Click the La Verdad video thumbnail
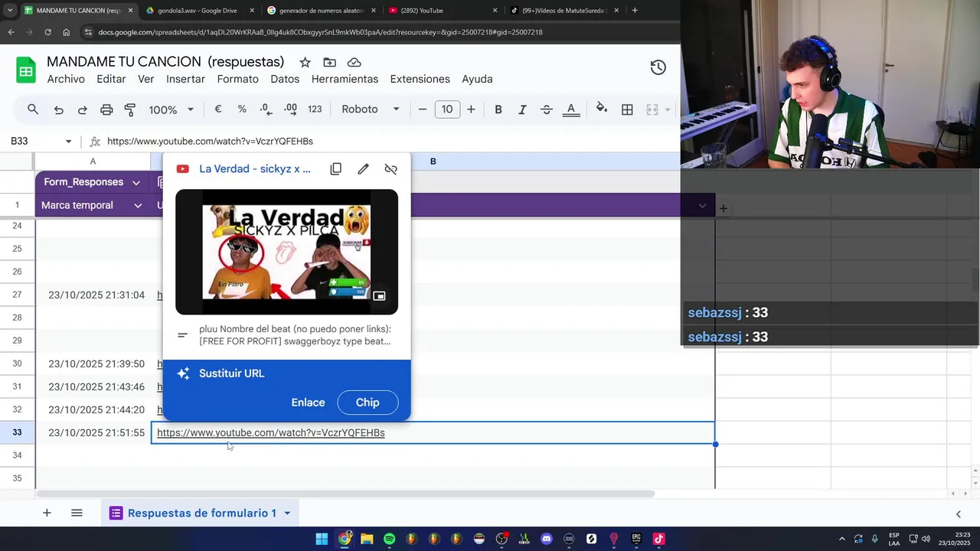Image resolution: width=980 pixels, height=551 pixels. [x=286, y=252]
